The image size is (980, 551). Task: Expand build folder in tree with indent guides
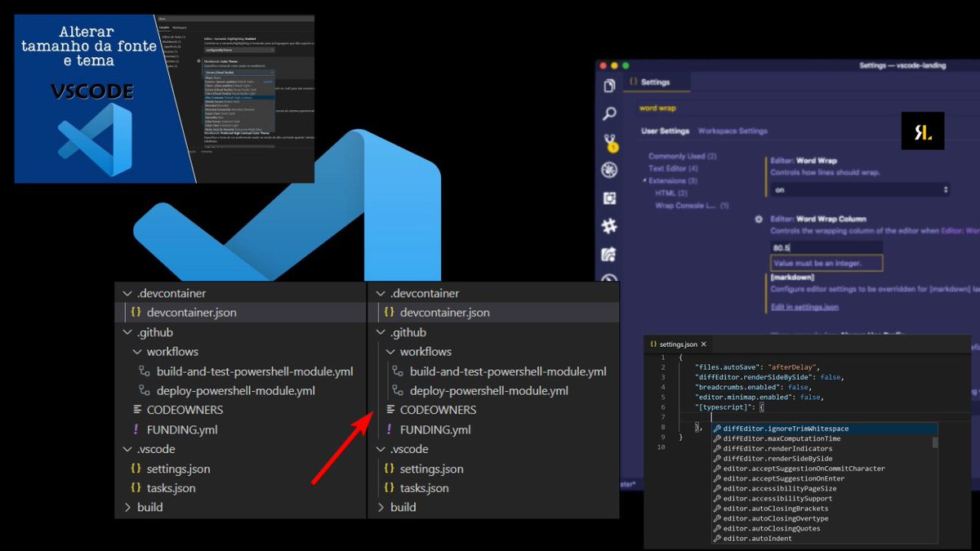tap(380, 508)
